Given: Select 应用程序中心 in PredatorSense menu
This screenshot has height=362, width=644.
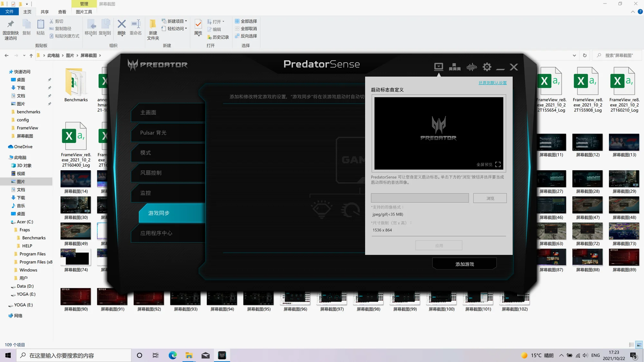Looking at the screenshot, I should (168, 233).
